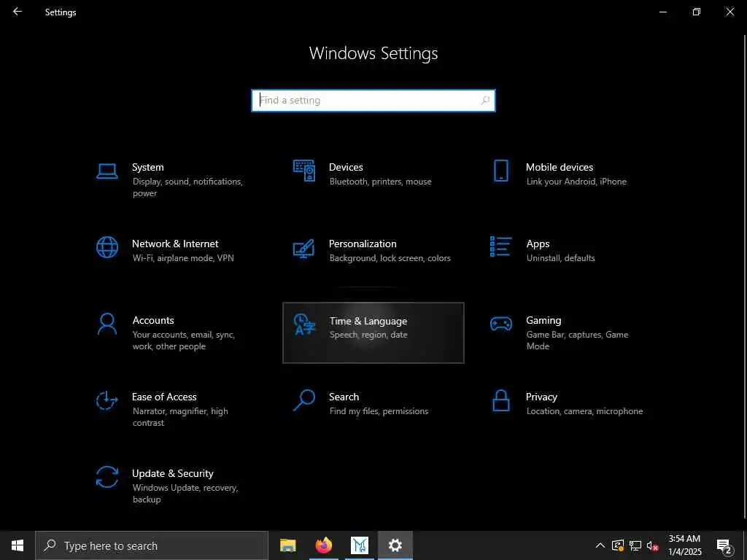Open File Explorer from the taskbar
This screenshot has height=560, width=747.
tap(287, 545)
